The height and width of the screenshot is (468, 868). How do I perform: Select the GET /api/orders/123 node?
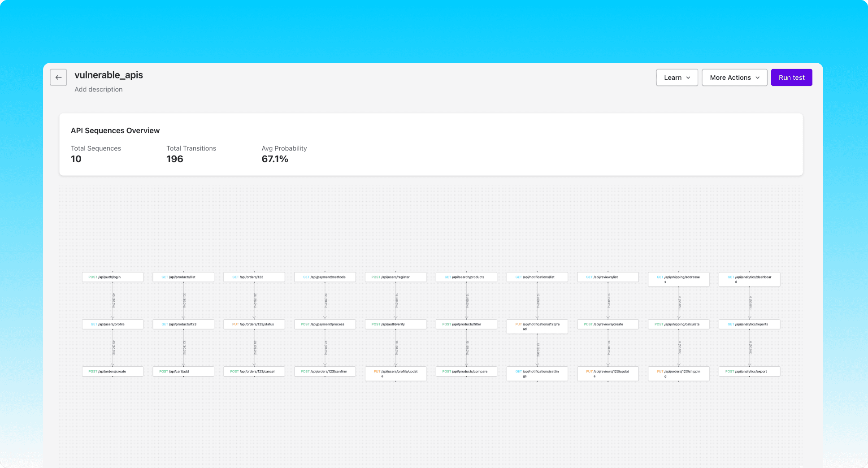(254, 277)
